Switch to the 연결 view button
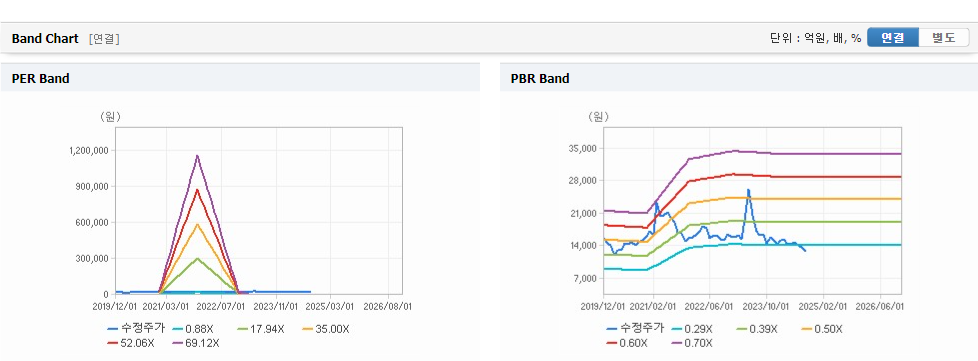The image size is (978, 361). coord(893,37)
